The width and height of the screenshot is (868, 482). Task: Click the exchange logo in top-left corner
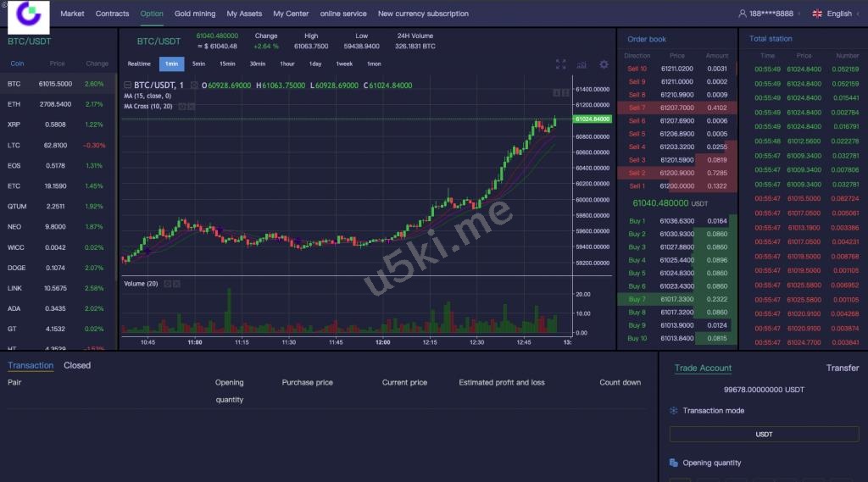[29, 14]
